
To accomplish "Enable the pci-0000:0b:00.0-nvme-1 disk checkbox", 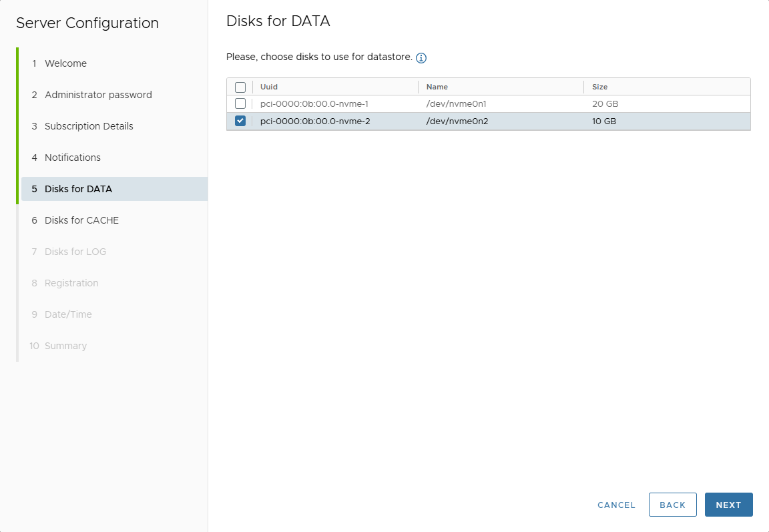I will click(240, 103).
